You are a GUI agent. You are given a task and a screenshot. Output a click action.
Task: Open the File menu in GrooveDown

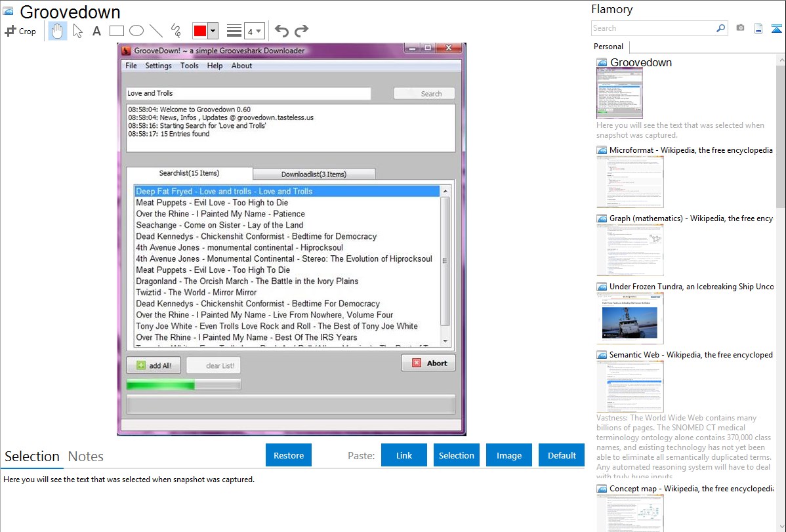pyautogui.click(x=131, y=66)
